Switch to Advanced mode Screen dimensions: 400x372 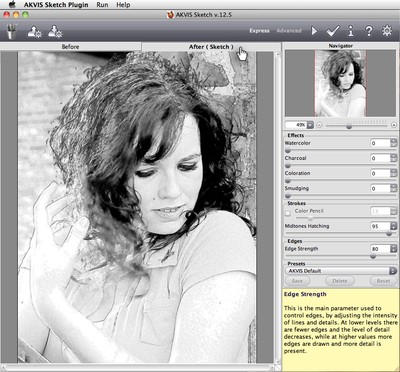289,31
